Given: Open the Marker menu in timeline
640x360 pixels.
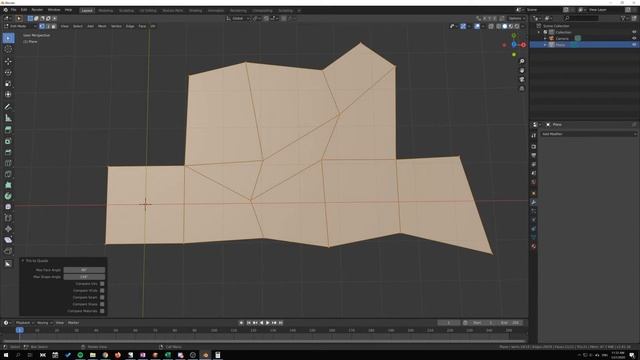Looking at the screenshot, I should (x=73, y=323).
